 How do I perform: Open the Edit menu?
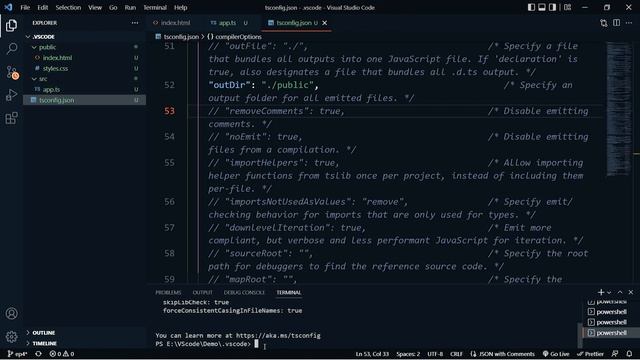(x=42, y=7)
